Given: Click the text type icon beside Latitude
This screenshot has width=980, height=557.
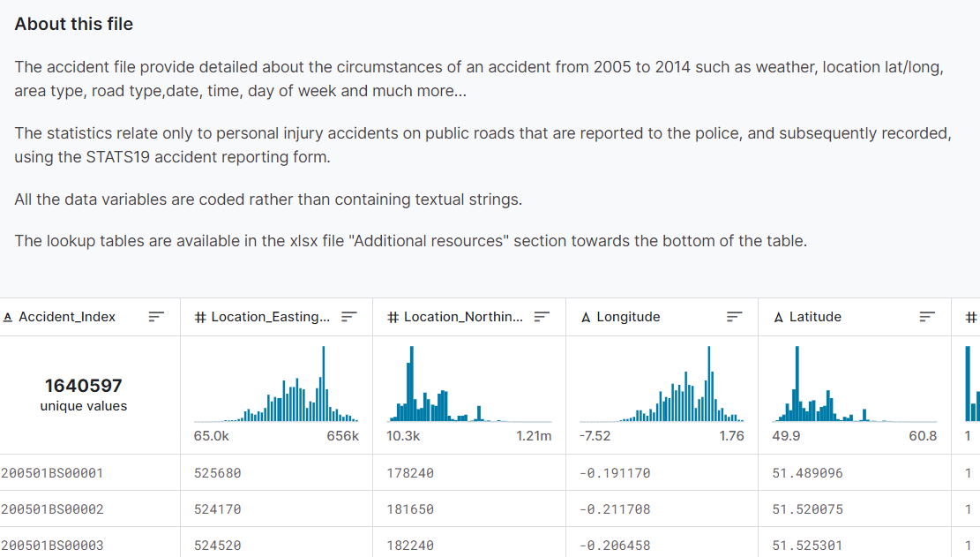Looking at the screenshot, I should click(x=778, y=317).
